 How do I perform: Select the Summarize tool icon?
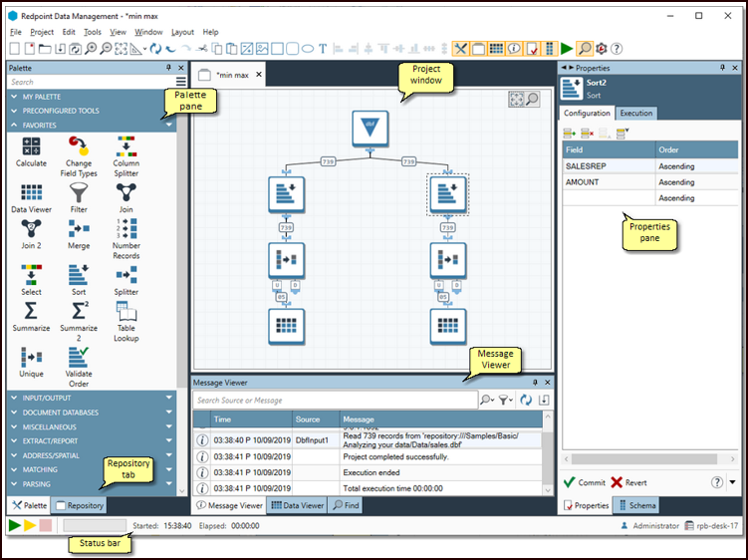pos(31,315)
